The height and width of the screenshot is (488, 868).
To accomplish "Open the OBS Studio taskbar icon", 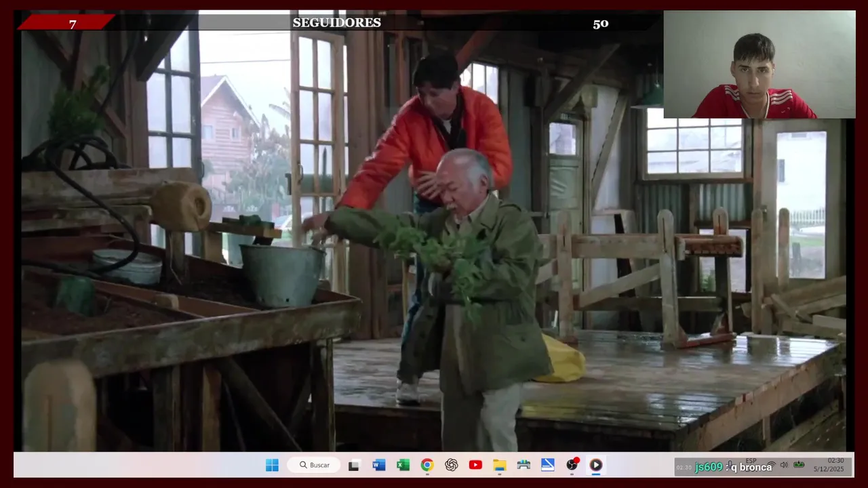I will [x=572, y=465].
